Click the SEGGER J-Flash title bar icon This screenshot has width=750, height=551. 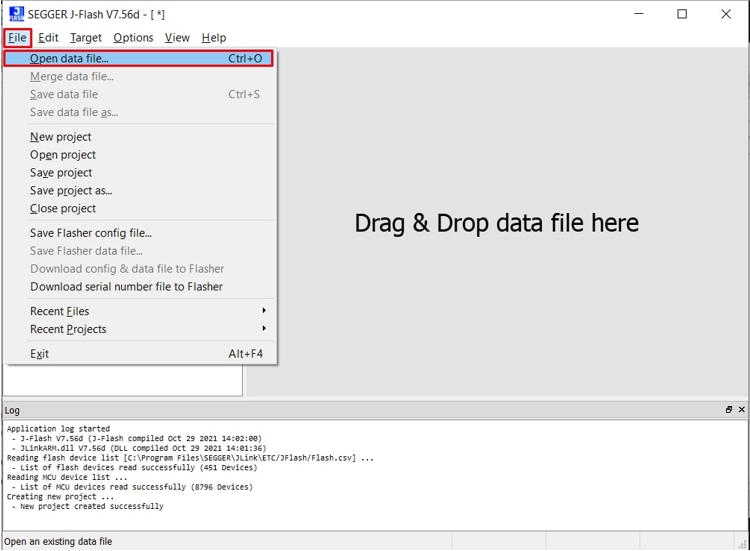click(x=16, y=14)
